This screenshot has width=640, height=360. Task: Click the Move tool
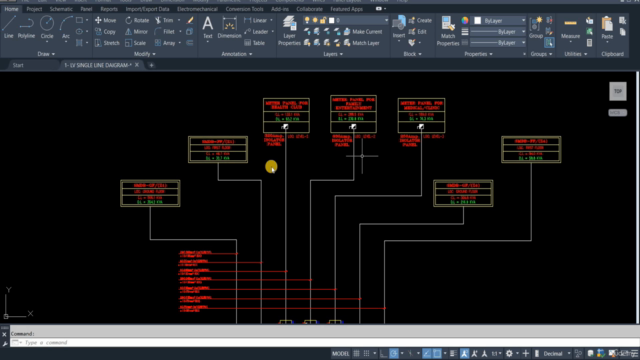click(105, 20)
